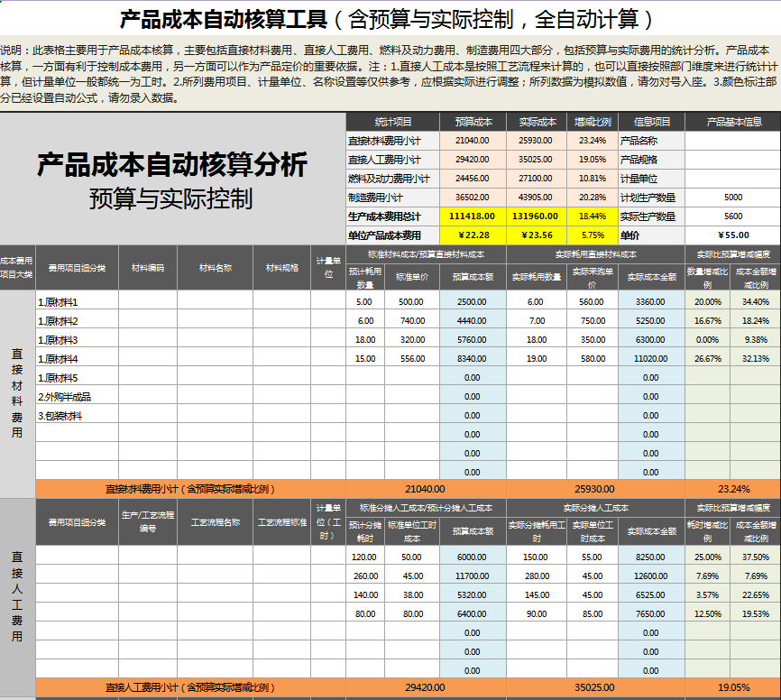The width and height of the screenshot is (781, 700).
Task: Select the 计划生产数量 value 5000
Action: [735, 197]
